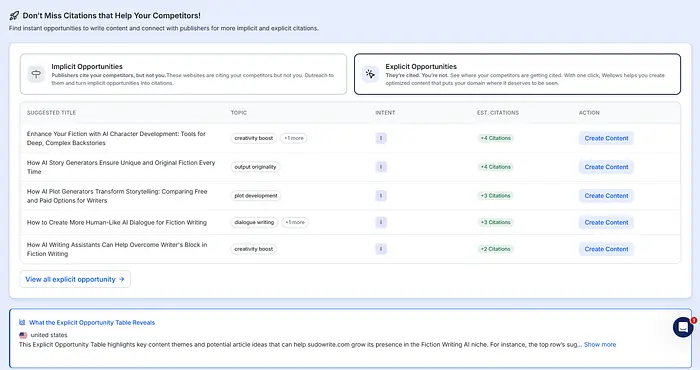
Task: Select title How AI Plot Generators Transform Storytelling
Action: point(117,195)
